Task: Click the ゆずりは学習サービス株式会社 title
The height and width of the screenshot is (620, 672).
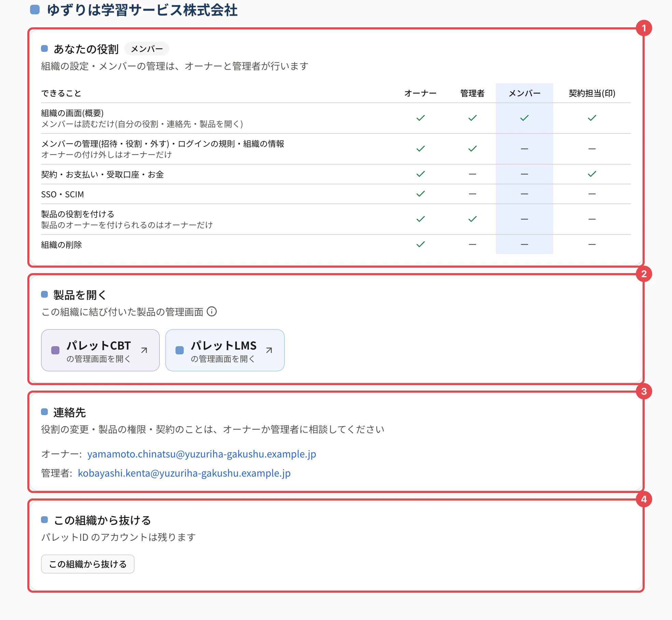Action: tap(142, 10)
